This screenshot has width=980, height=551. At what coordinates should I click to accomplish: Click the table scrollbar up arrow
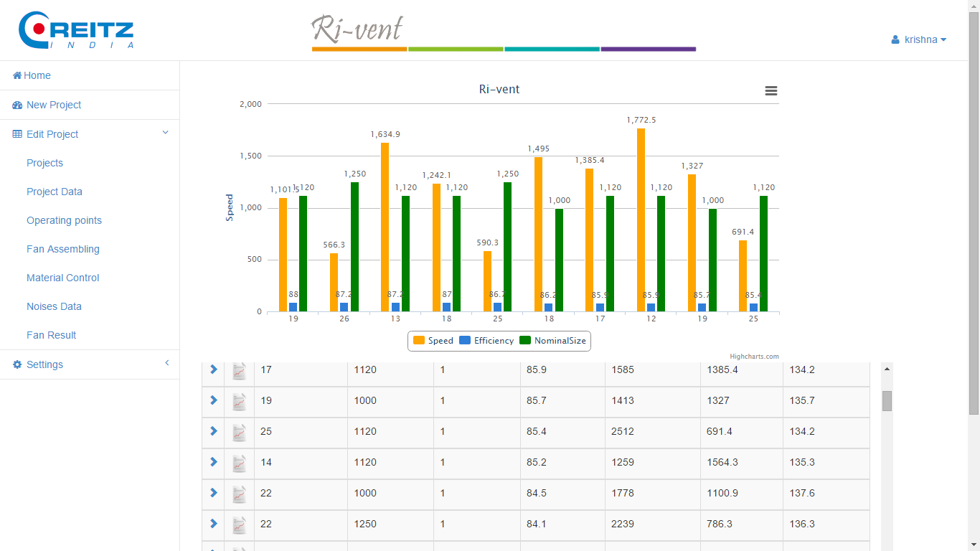click(x=887, y=369)
